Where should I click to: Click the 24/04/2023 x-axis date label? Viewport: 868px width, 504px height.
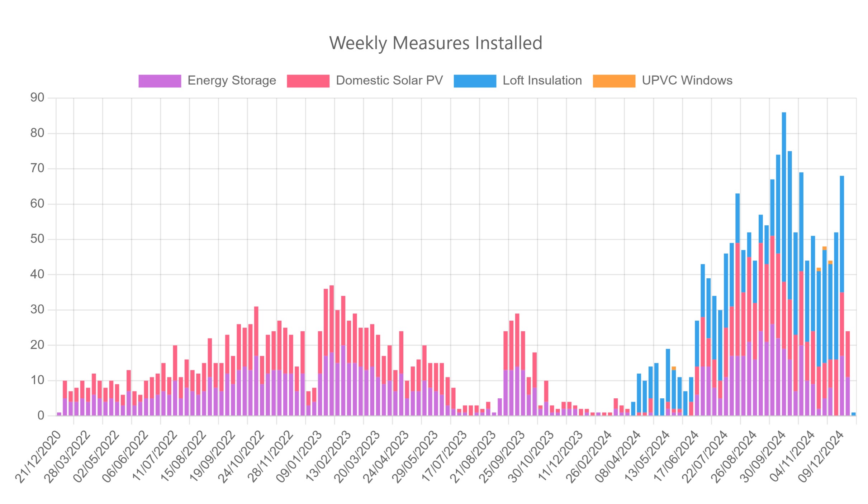click(x=386, y=457)
